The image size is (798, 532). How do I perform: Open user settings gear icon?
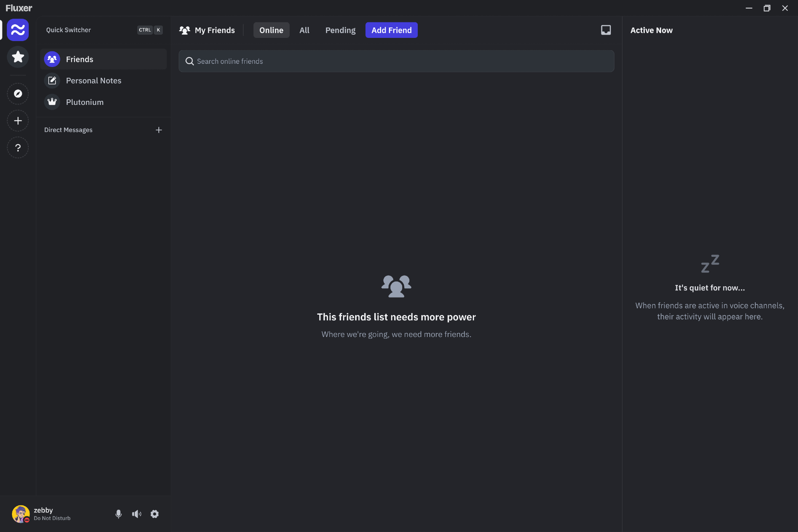point(154,514)
